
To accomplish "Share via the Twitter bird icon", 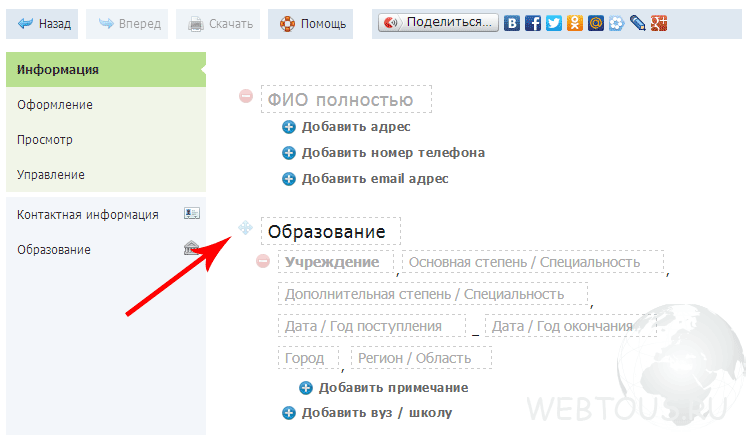I will click(554, 23).
